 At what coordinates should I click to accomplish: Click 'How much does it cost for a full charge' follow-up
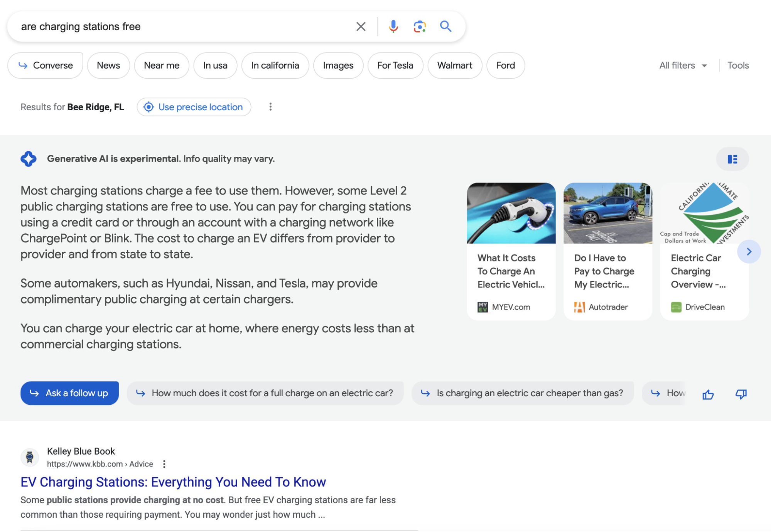(x=264, y=392)
